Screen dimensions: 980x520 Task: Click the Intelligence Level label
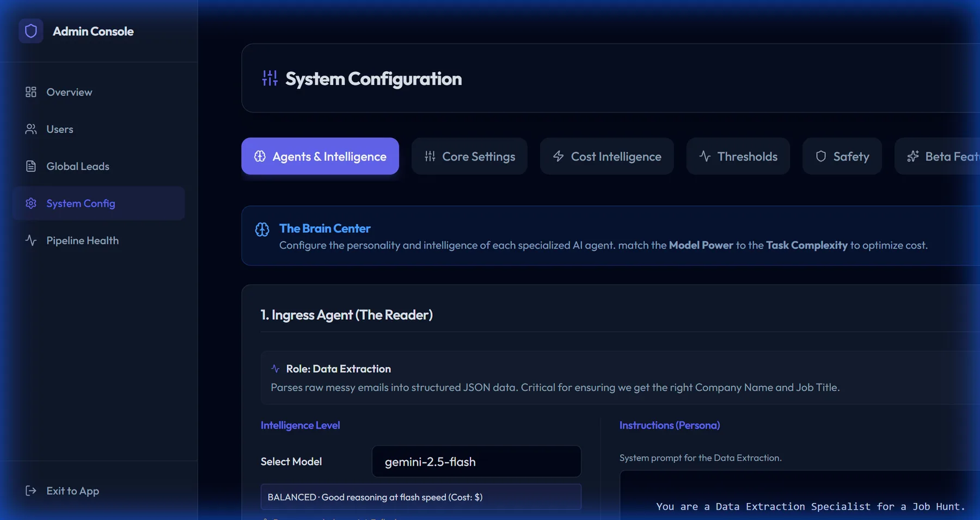[x=300, y=425]
